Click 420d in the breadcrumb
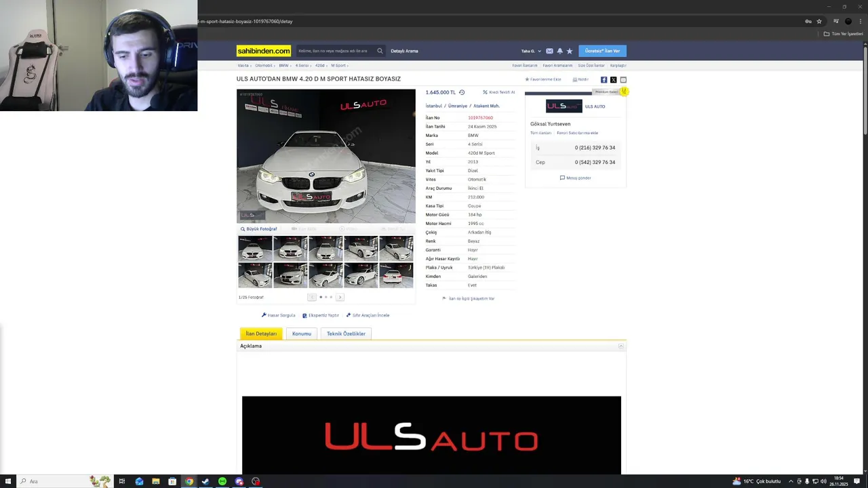Screen dimensions: 868x488 319,66
